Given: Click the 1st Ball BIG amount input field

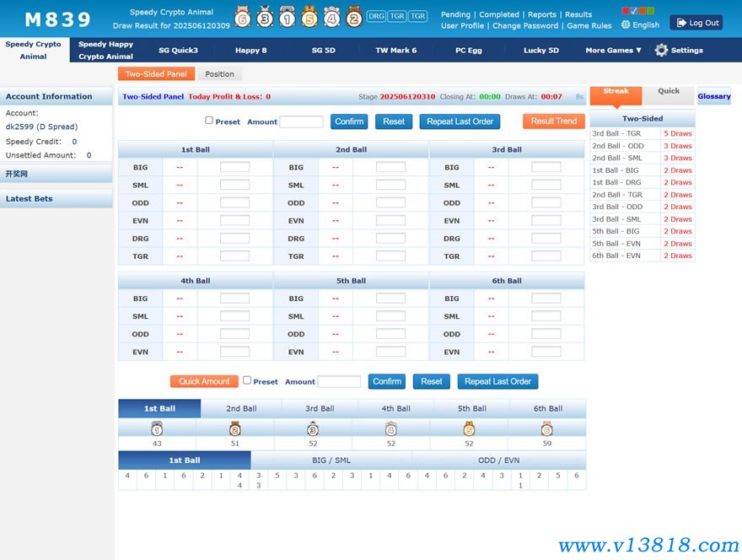Looking at the screenshot, I should (x=234, y=167).
